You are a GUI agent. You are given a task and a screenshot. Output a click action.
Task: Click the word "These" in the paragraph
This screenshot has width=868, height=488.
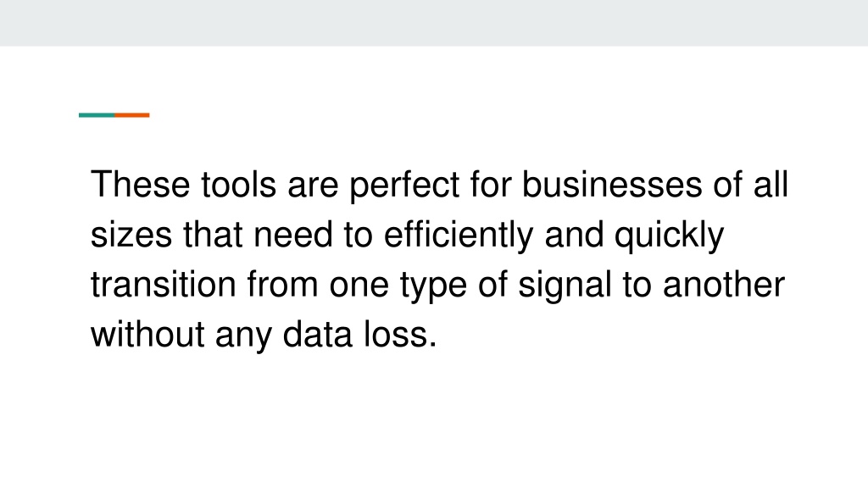[x=141, y=184]
